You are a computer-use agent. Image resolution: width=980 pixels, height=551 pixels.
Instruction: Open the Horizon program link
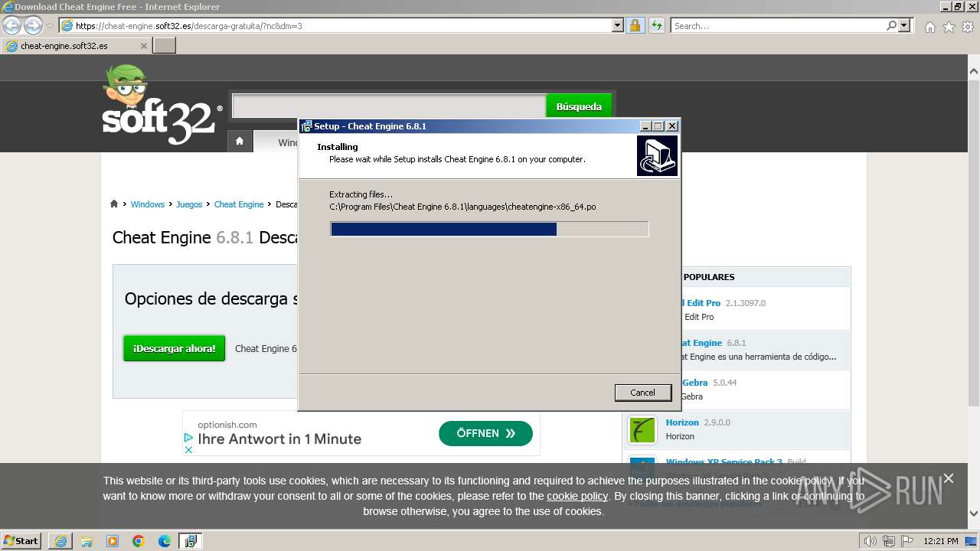681,422
